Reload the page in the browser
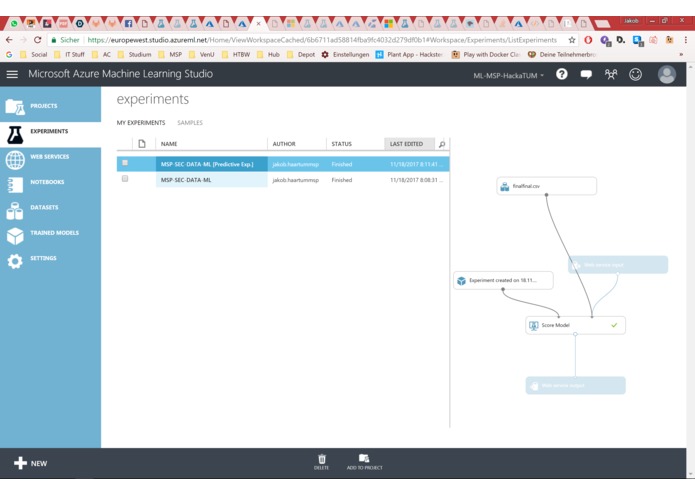The width and height of the screenshot is (695, 494). [x=38, y=40]
